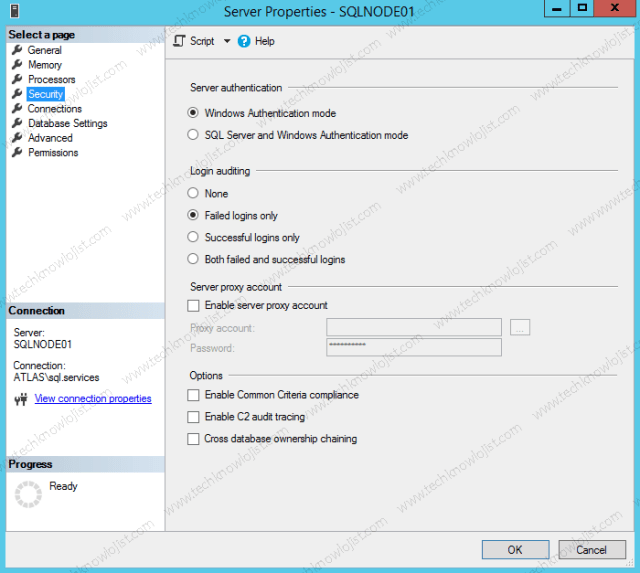Viewport: 640px width, 573px height.
Task: Enable server proxy account checkbox
Action: click(x=193, y=306)
